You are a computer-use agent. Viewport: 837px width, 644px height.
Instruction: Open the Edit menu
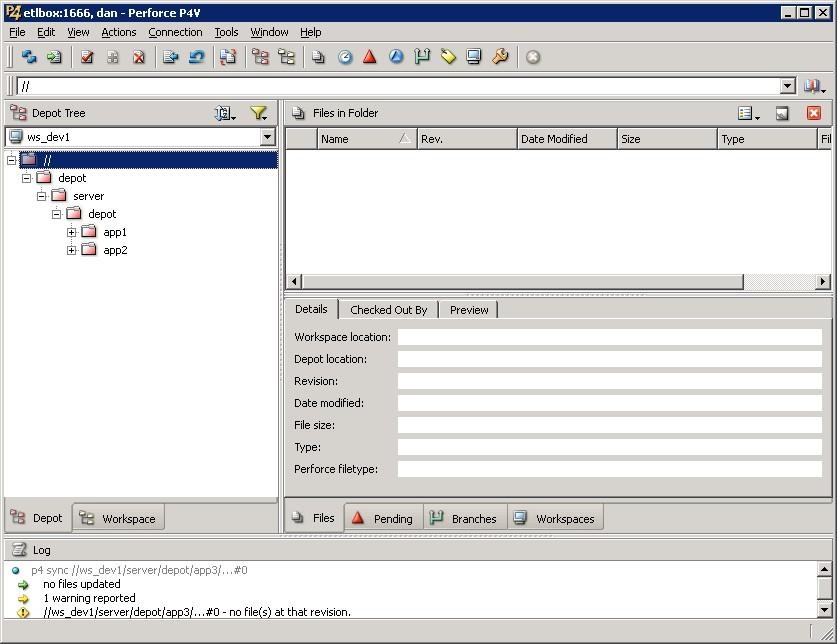point(46,33)
